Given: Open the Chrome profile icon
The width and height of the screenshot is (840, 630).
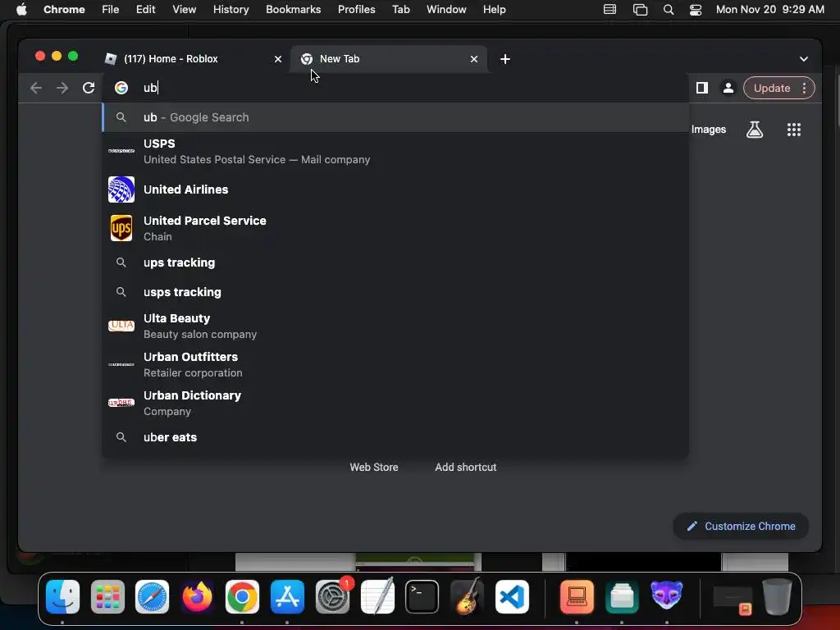Looking at the screenshot, I should (x=728, y=88).
